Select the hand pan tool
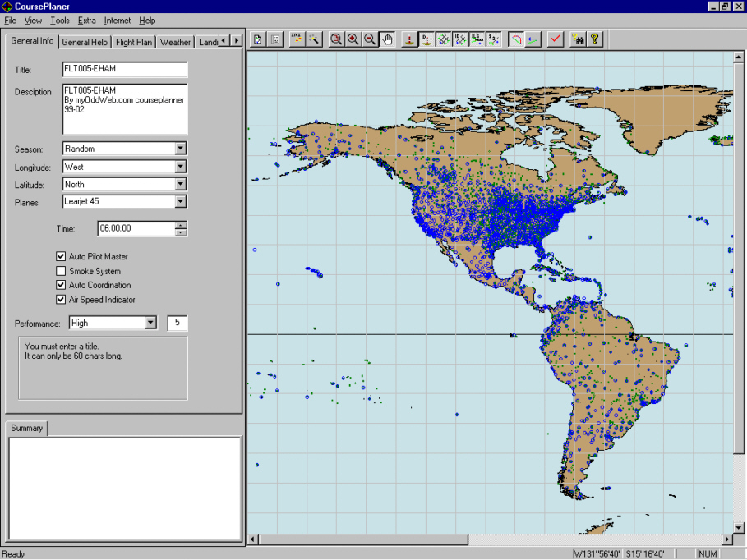This screenshot has width=747, height=560. 387,39
